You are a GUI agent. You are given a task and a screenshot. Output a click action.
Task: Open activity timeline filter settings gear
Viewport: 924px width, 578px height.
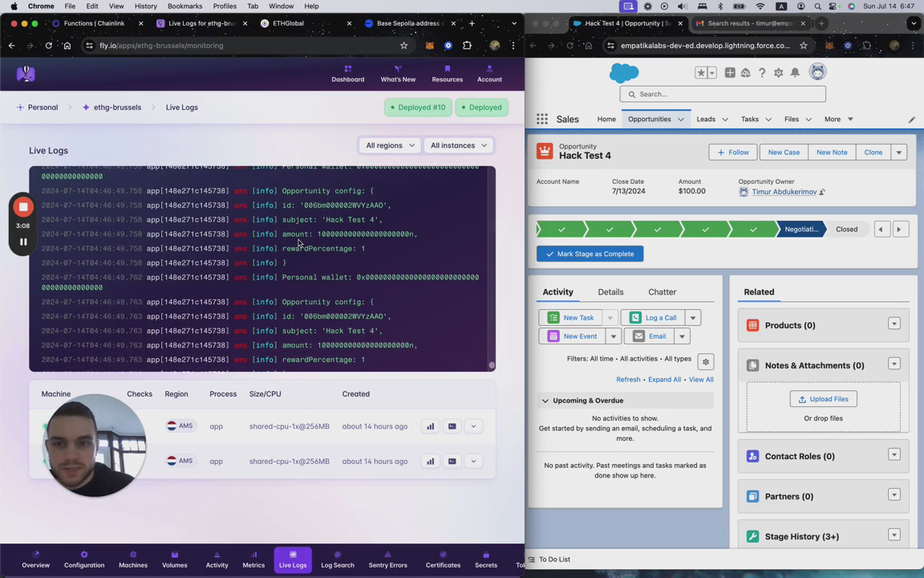click(705, 361)
